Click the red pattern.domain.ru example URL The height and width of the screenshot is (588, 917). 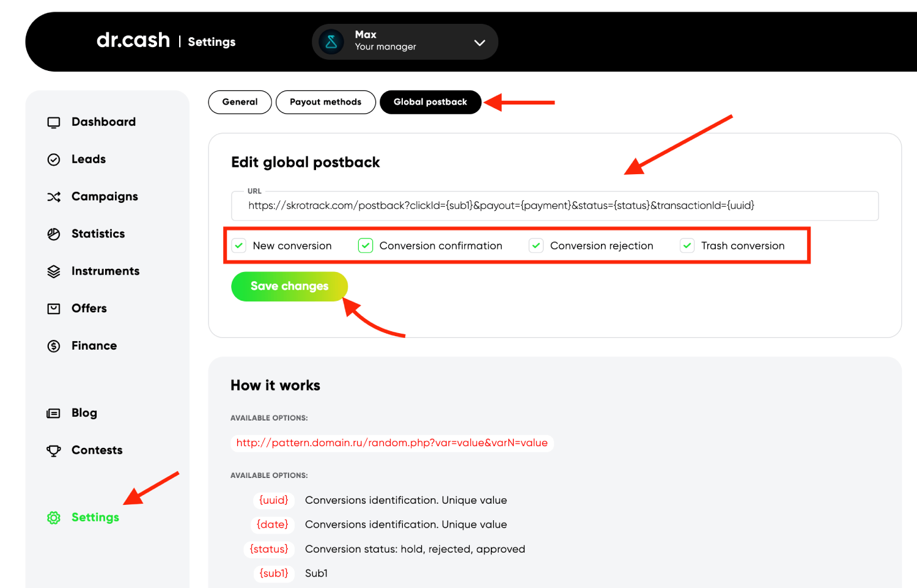point(392,443)
